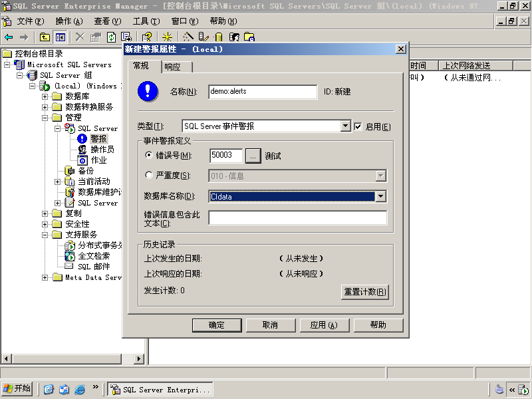Select the SQL 邮件 mail icon
The image size is (532, 399).
(x=69, y=266)
